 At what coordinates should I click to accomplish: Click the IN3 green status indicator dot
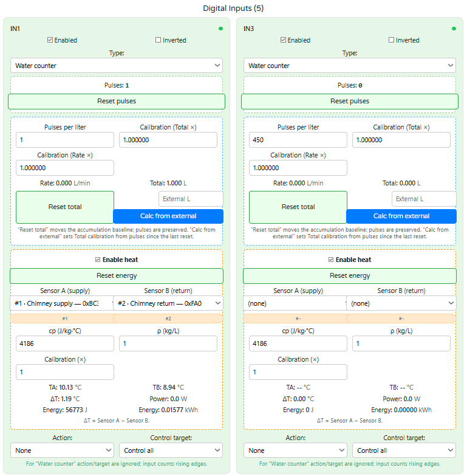click(x=454, y=29)
